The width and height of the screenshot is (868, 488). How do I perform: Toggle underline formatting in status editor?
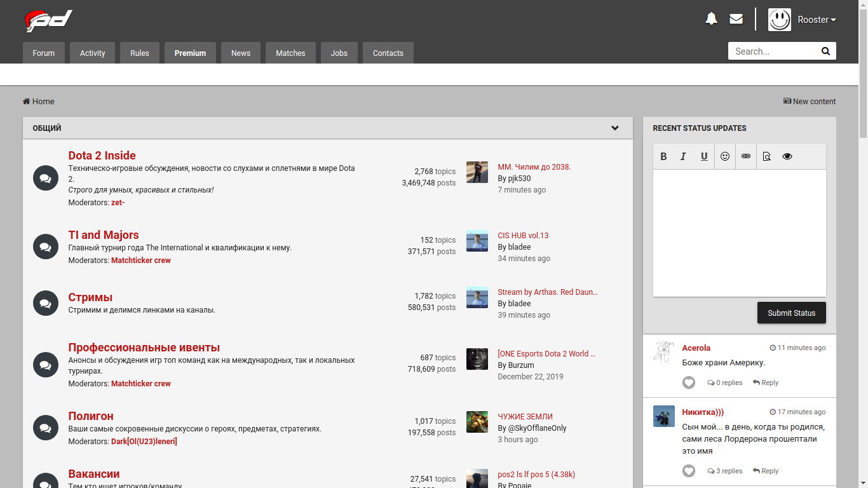704,156
